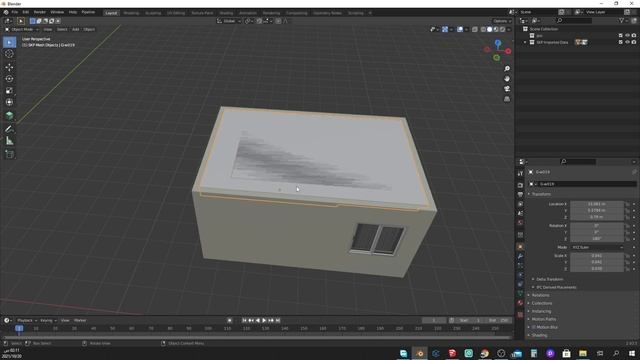
Task: Expand the Motion Paths panel
Action: click(x=543, y=319)
